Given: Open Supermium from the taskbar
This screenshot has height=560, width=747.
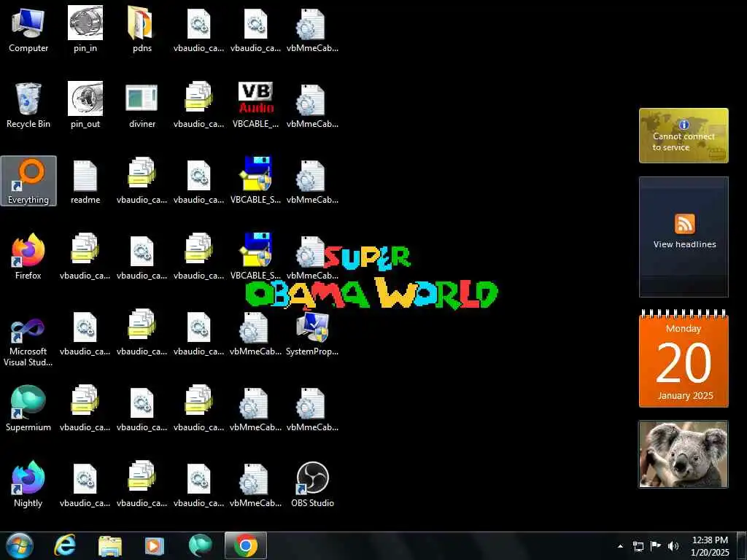Looking at the screenshot, I should tap(200, 545).
